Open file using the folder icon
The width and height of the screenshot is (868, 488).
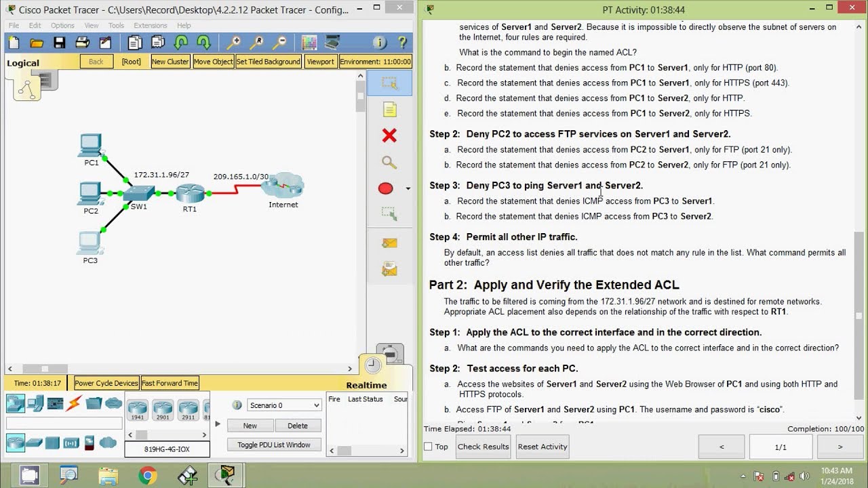[37, 43]
